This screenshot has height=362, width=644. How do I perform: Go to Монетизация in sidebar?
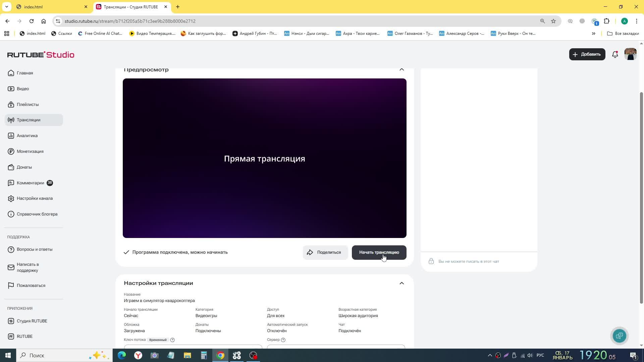point(30,152)
